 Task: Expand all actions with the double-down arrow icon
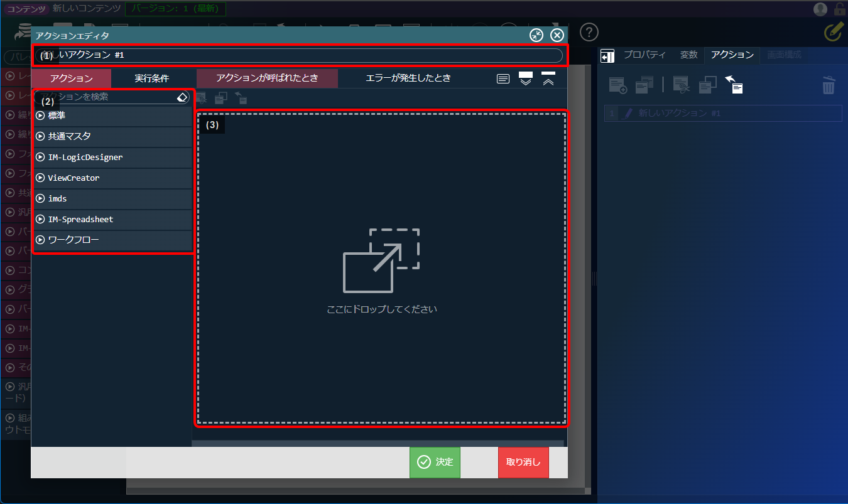click(x=526, y=79)
